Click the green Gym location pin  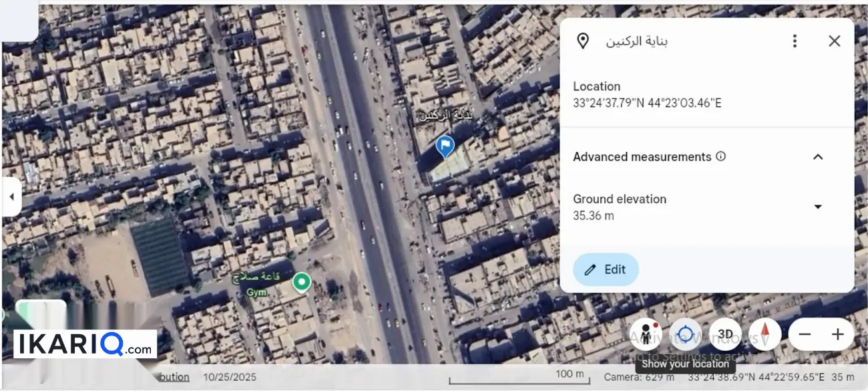tap(302, 283)
